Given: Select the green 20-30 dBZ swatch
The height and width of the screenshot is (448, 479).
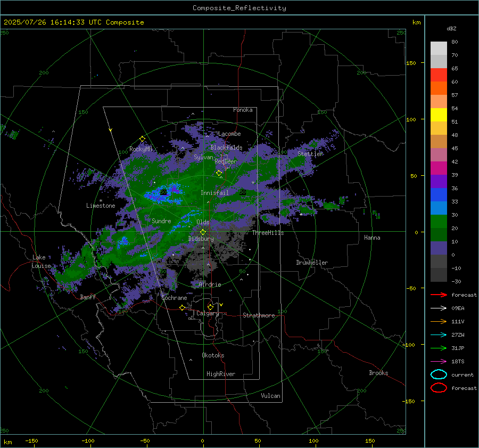Looking at the screenshot, I should [439, 222].
